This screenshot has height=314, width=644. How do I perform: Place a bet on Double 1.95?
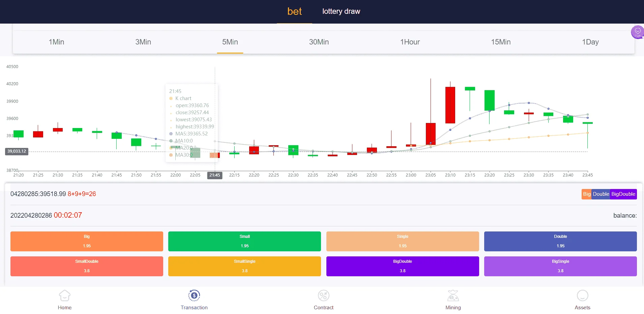coord(560,241)
